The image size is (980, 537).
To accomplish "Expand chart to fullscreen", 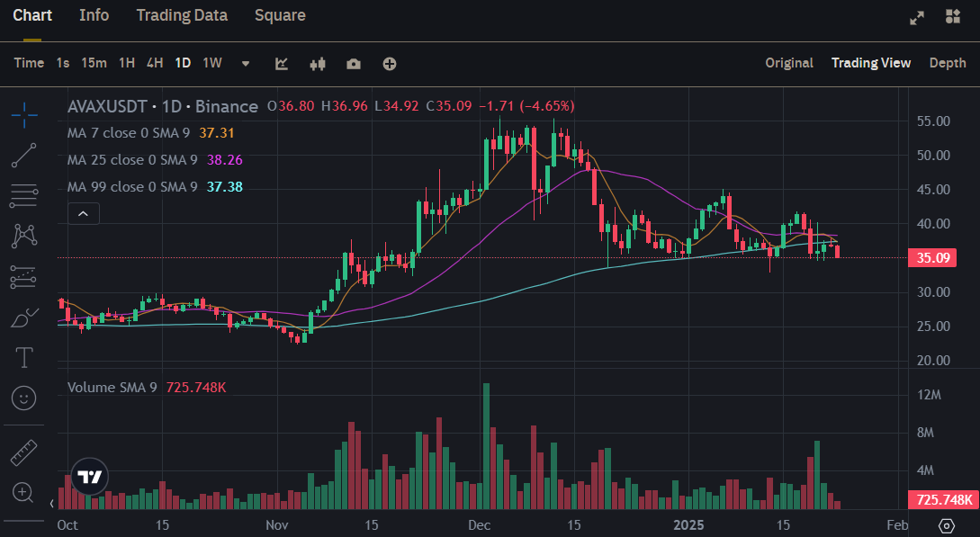I will 916,17.
